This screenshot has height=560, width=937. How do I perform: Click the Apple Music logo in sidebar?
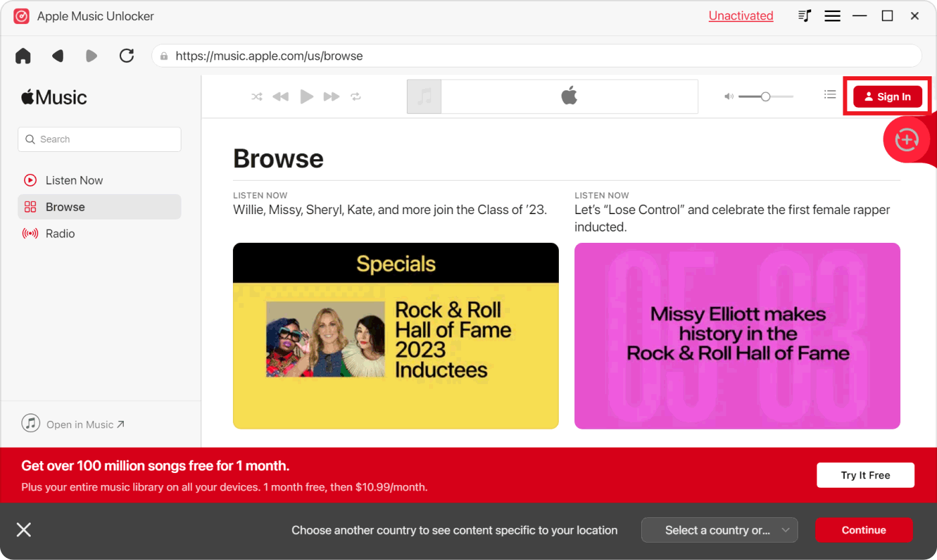tap(54, 98)
